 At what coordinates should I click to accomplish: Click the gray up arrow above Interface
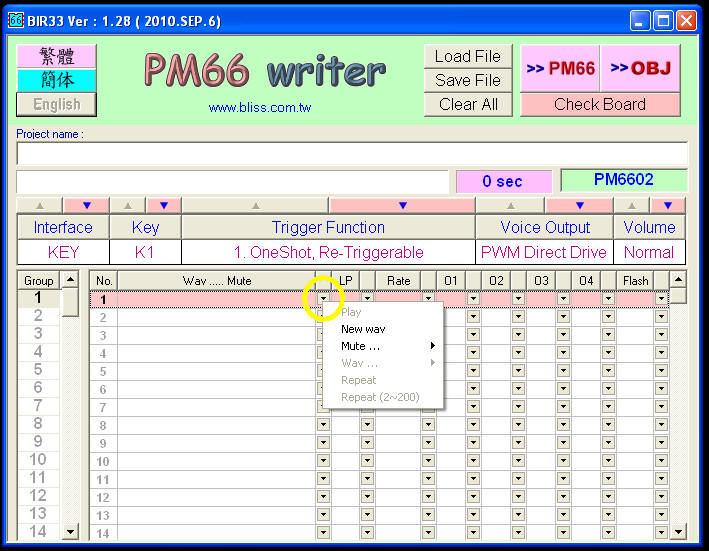coord(40,205)
